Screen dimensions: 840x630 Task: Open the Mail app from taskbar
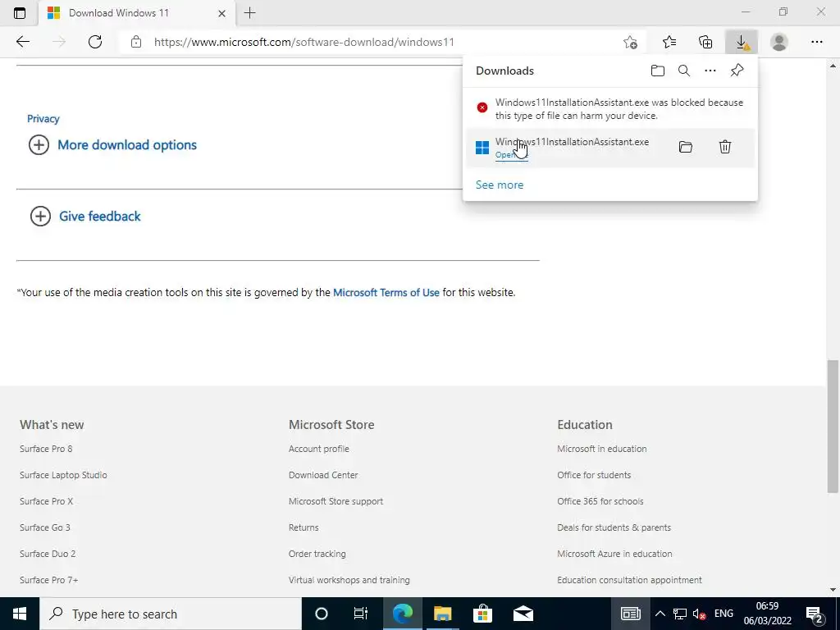point(523,614)
